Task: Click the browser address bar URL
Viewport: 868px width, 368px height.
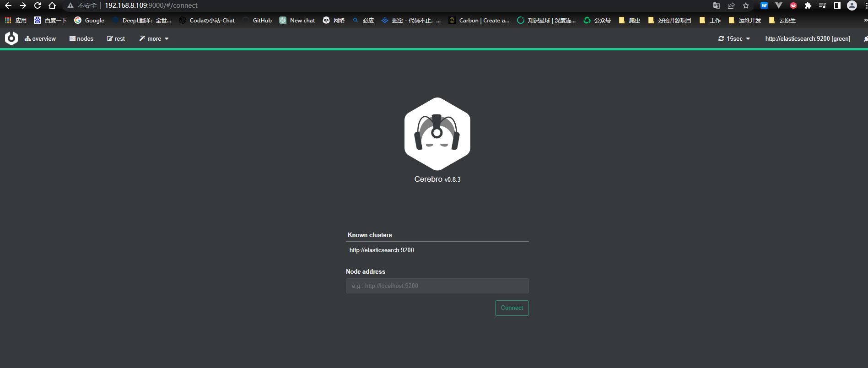Action: coord(151,5)
